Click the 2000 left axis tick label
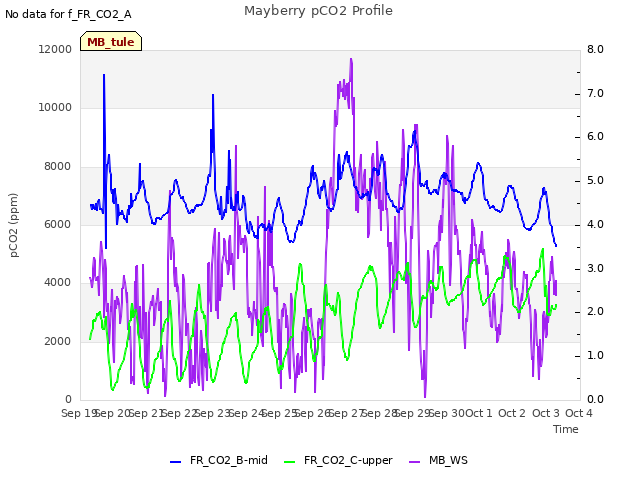Viewport: 640px width, 480px height. (x=58, y=341)
